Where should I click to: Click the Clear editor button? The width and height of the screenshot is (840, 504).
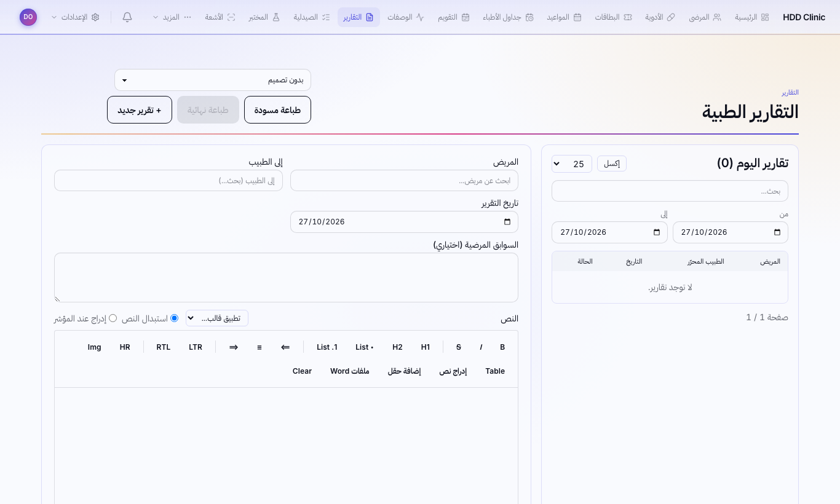pyautogui.click(x=302, y=371)
